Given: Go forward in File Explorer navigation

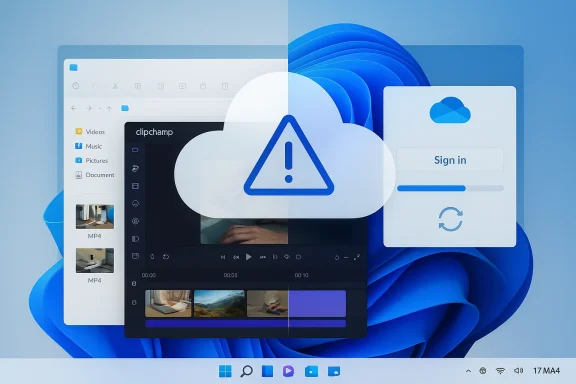Looking at the screenshot, I should [x=89, y=108].
